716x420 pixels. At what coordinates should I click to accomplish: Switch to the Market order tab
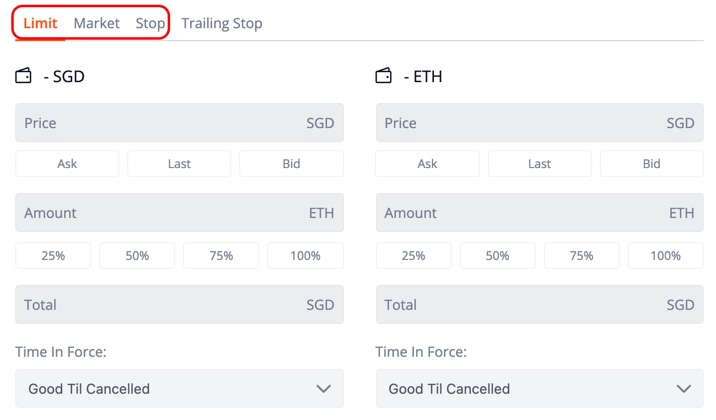click(x=96, y=23)
